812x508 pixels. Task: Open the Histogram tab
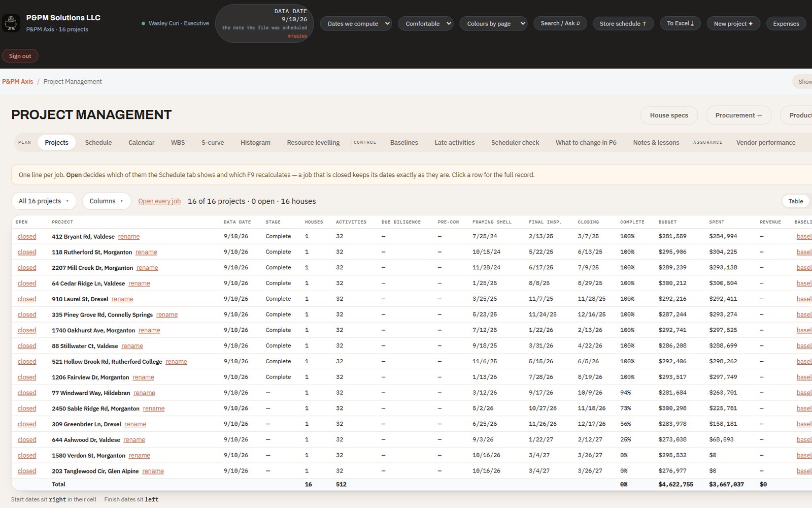tap(255, 143)
